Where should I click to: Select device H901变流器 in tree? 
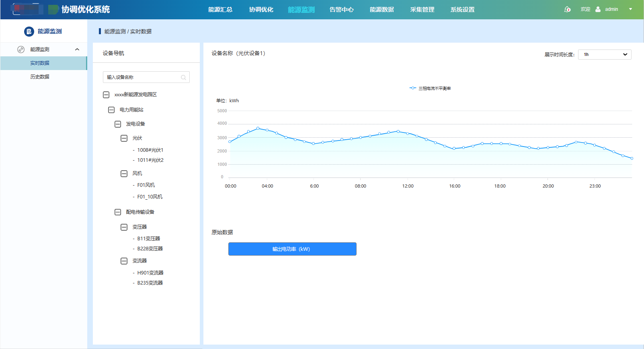tap(150, 273)
